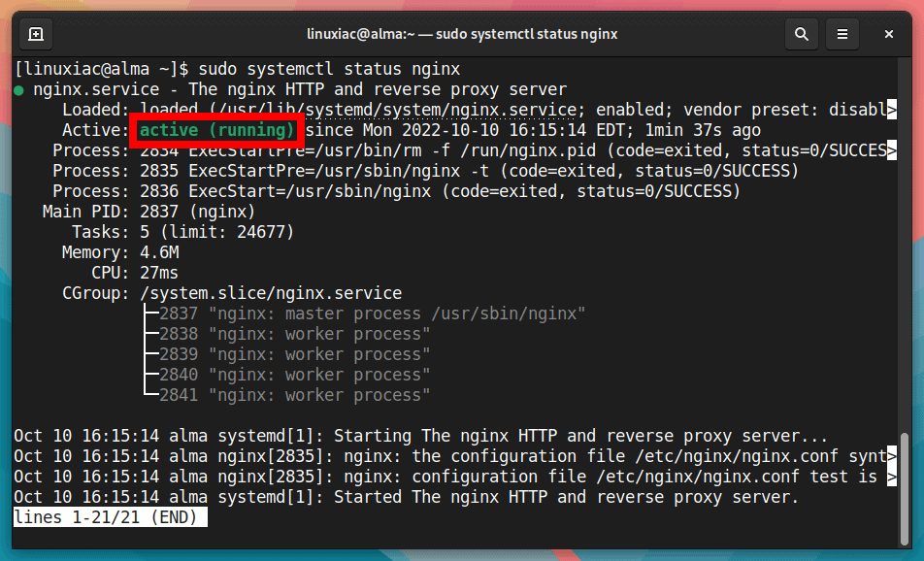
Task: Open a new terminal tab
Action: click(x=36, y=34)
